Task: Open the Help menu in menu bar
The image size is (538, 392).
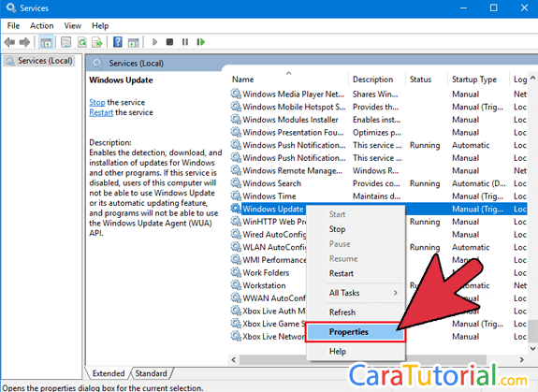Action: (100, 25)
